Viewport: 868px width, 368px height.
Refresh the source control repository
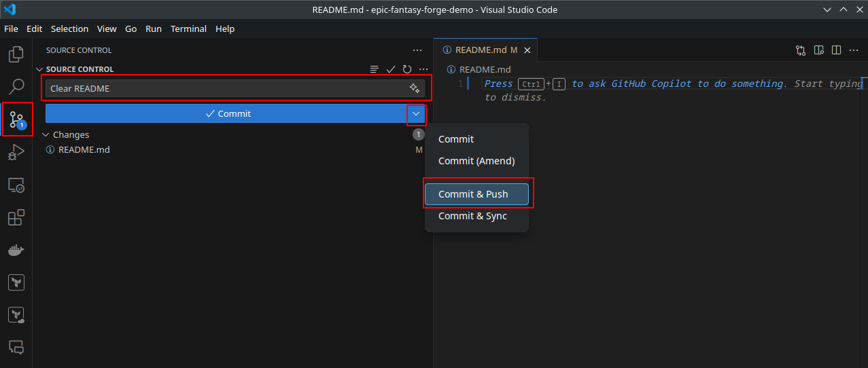[407, 69]
